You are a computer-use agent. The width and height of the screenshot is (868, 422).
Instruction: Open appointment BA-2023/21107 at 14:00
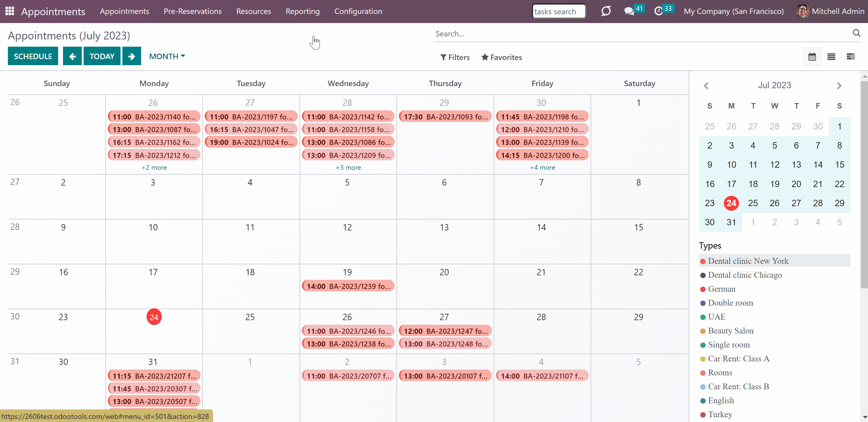tap(542, 376)
